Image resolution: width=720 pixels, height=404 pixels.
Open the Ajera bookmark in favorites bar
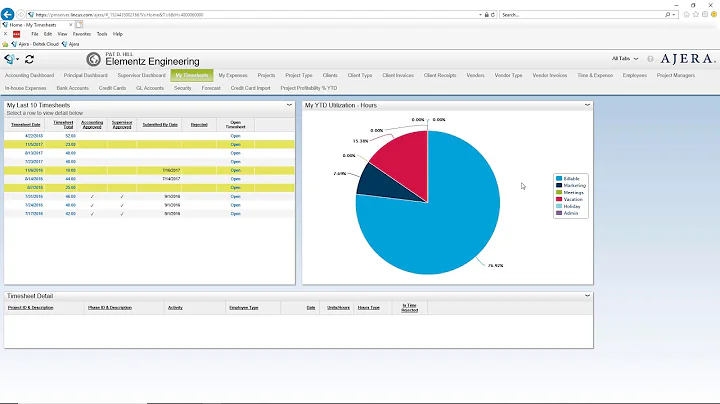click(70, 44)
